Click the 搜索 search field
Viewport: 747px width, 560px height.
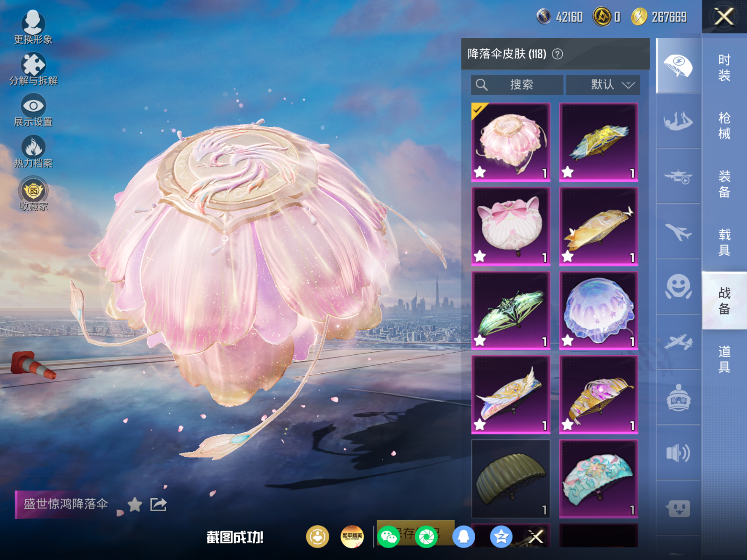[x=517, y=85]
